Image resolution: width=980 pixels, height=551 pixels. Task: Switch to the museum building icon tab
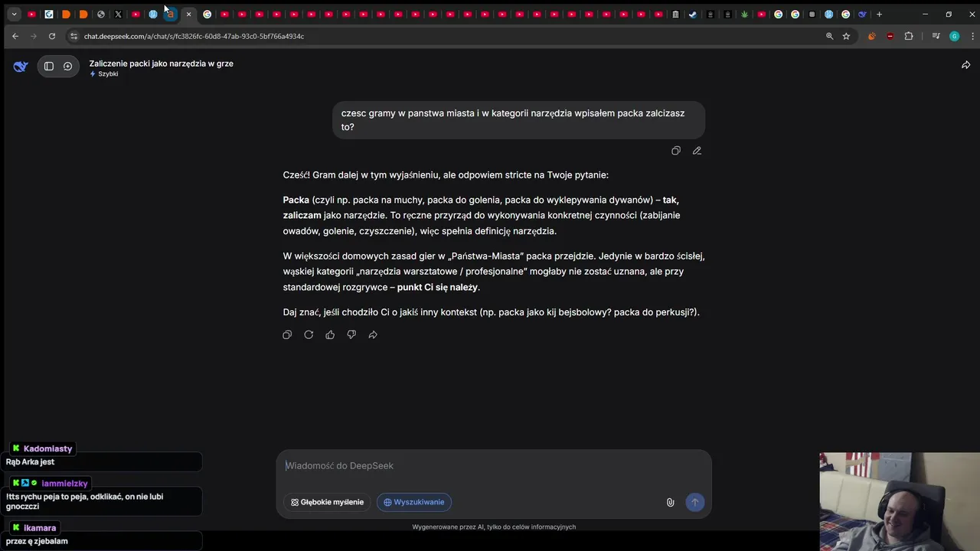(x=675, y=14)
